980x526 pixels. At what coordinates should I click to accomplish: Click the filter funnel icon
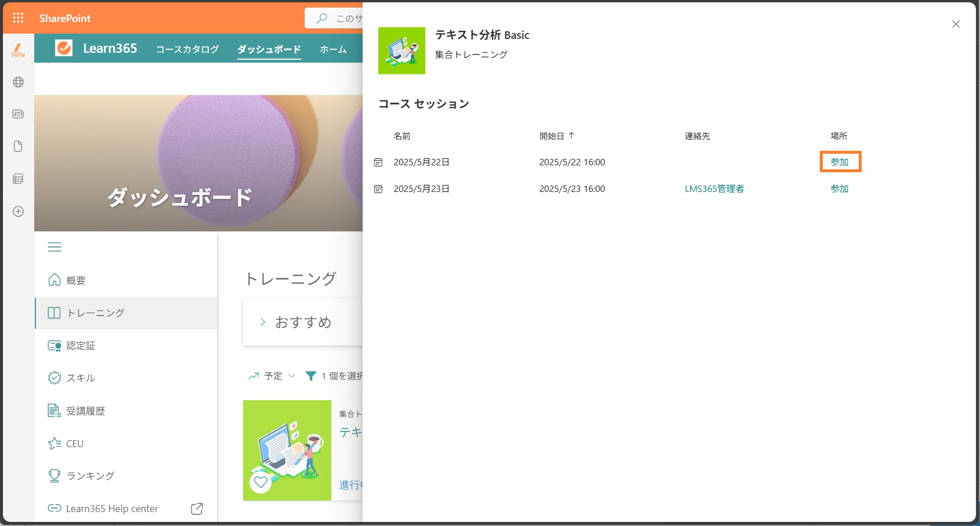311,376
